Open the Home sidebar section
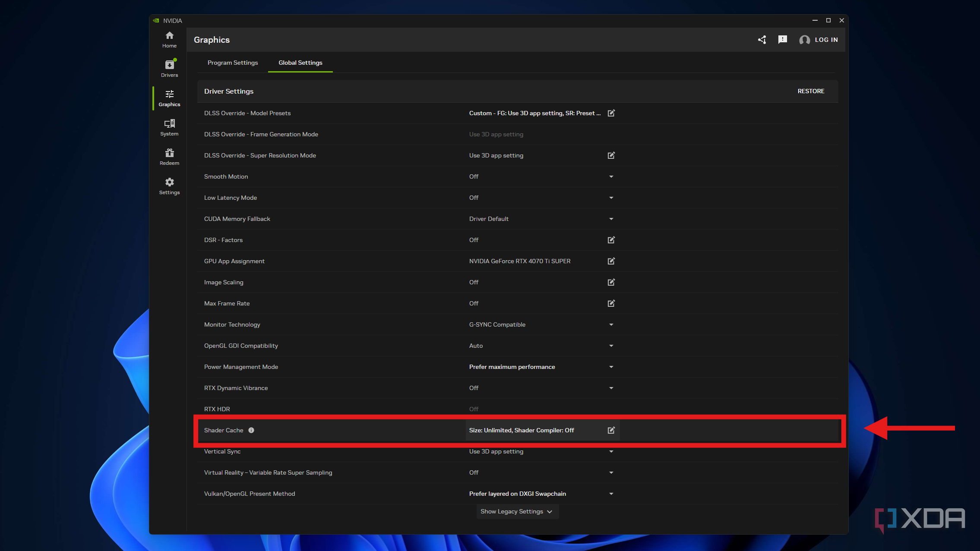This screenshot has width=980, height=551. coord(169,40)
